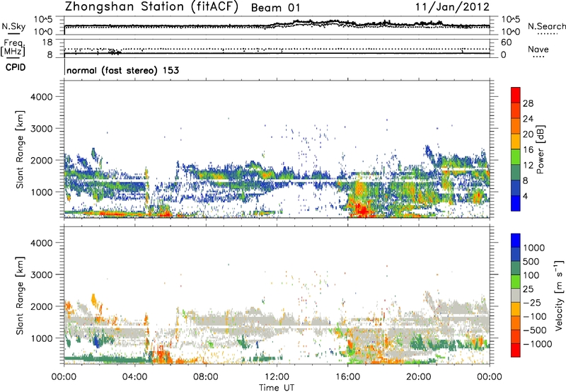Click the '1000' tick on the Velocity scale
Screen dimensions: 566x392
[x=534, y=248]
